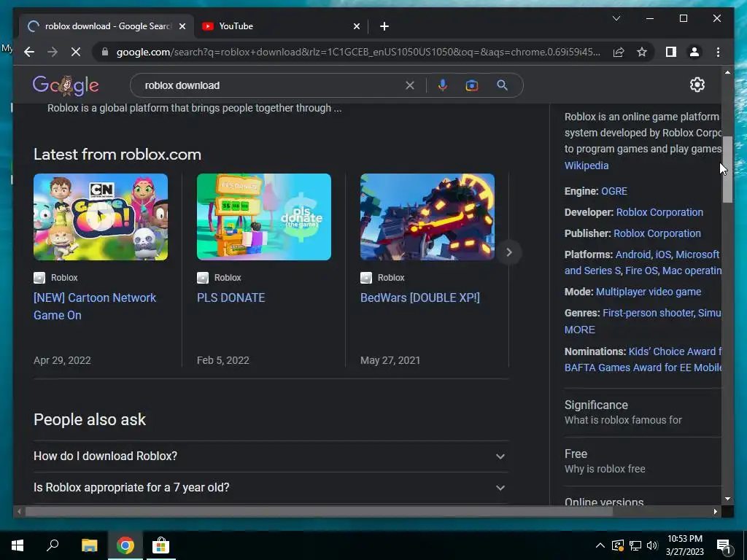
Task: Click the vertical scrollbar thumb
Action: pyautogui.click(x=727, y=169)
